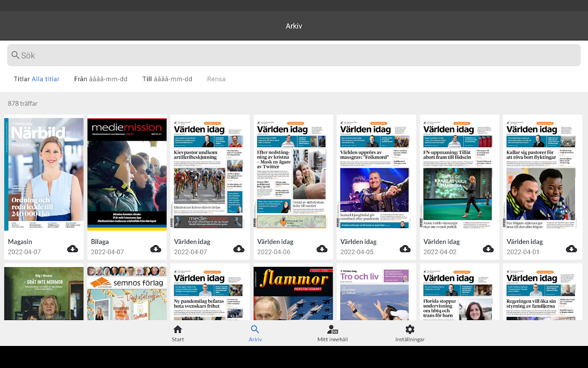Image resolution: width=588 pixels, height=368 pixels.
Task: Open Världen idag cover about FN-uppmaning abort
Action: point(460,174)
